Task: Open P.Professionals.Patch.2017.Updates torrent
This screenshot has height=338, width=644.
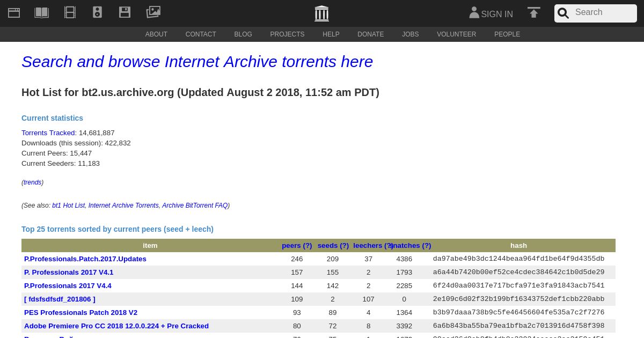Action: click(x=85, y=259)
